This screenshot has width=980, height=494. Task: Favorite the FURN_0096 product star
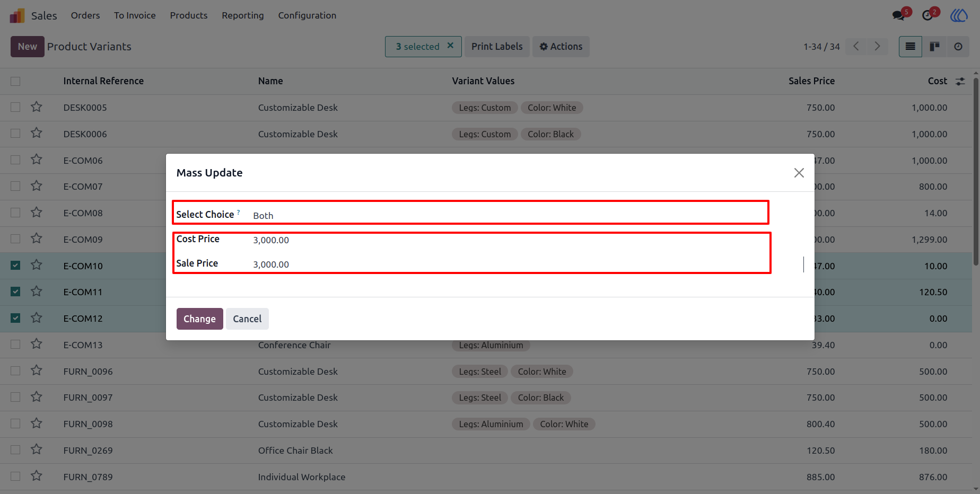pos(37,371)
